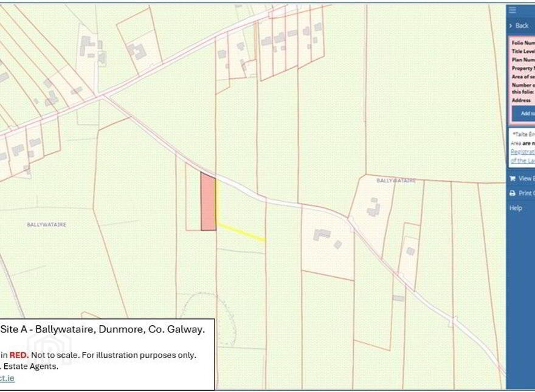This screenshot has height=392, width=535.
Task: Go Back in the sidebar panel
Action: [x=522, y=26]
